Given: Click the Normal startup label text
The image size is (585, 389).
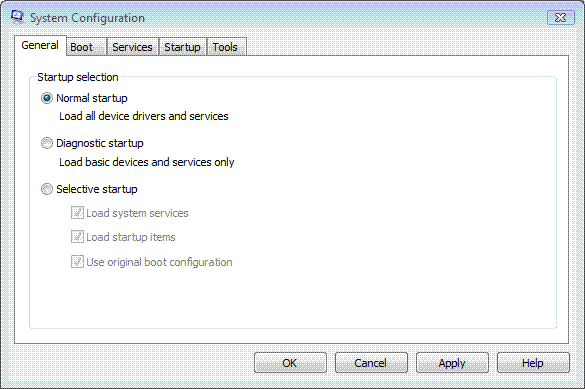Looking at the screenshot, I should 92,98.
